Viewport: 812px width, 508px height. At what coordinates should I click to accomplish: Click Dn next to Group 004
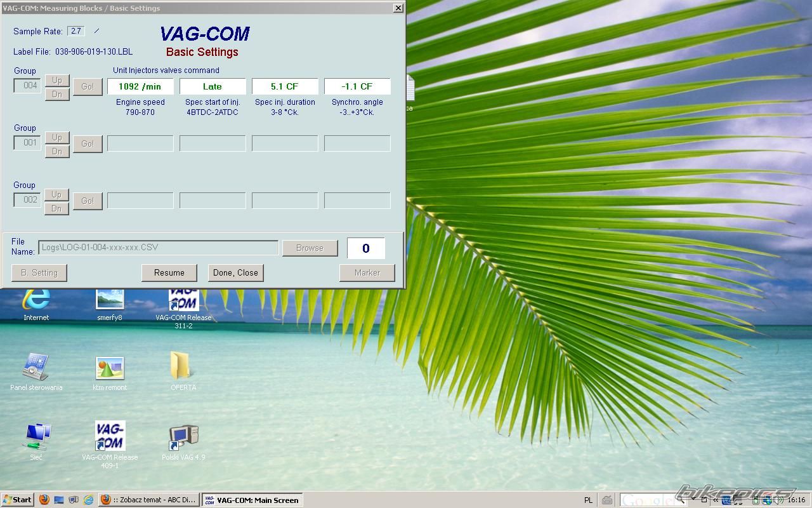click(x=57, y=94)
